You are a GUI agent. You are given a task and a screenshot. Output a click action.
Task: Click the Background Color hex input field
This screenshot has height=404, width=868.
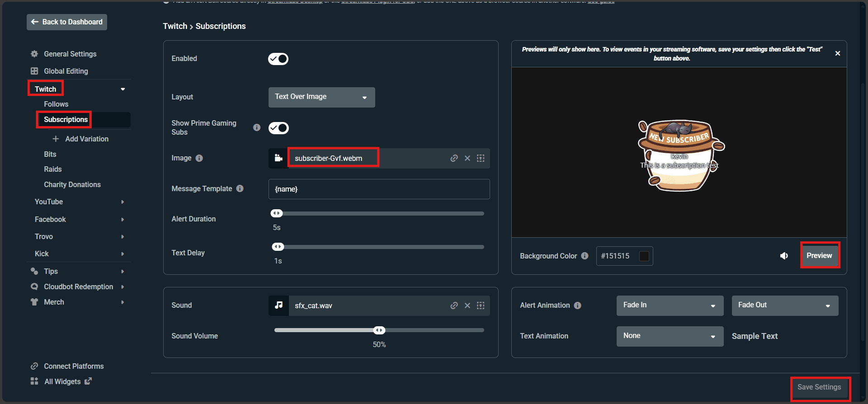point(625,256)
